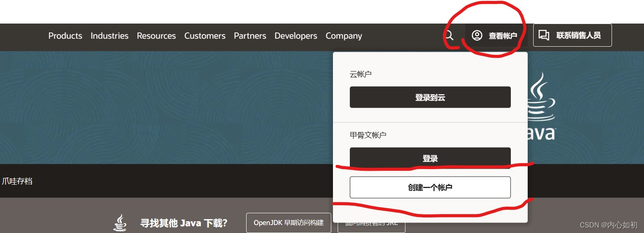
Task: Click the OpenJDK 早期访问构建 button
Action: click(x=289, y=222)
